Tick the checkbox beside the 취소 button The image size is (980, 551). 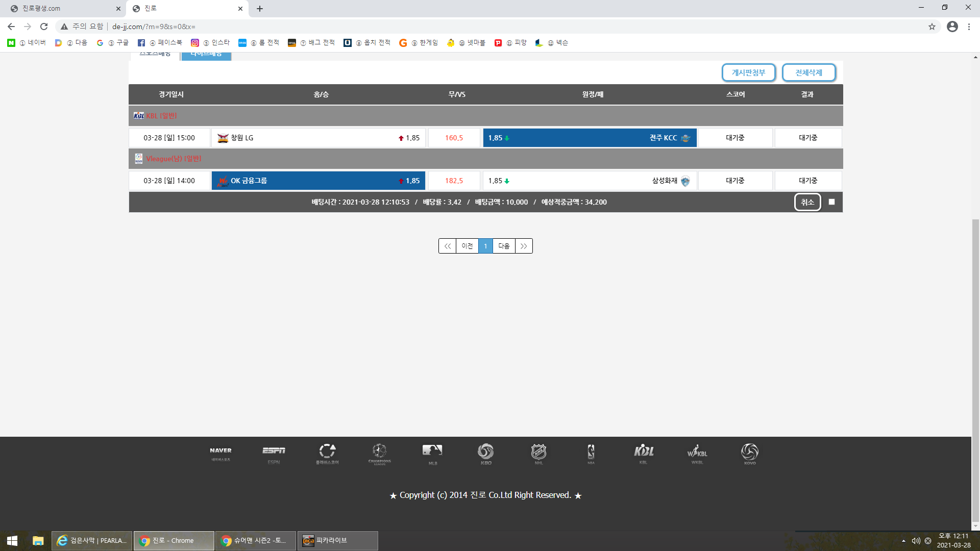[x=831, y=202]
